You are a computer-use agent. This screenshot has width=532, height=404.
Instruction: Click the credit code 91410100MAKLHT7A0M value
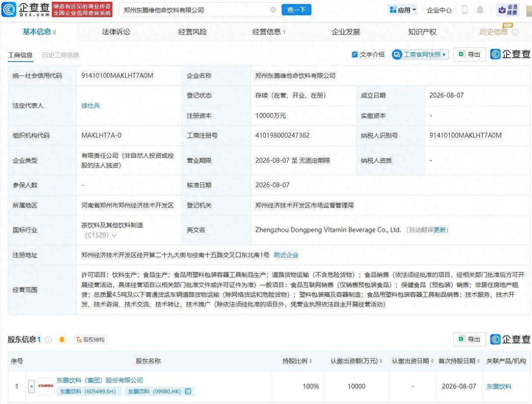click(117, 75)
